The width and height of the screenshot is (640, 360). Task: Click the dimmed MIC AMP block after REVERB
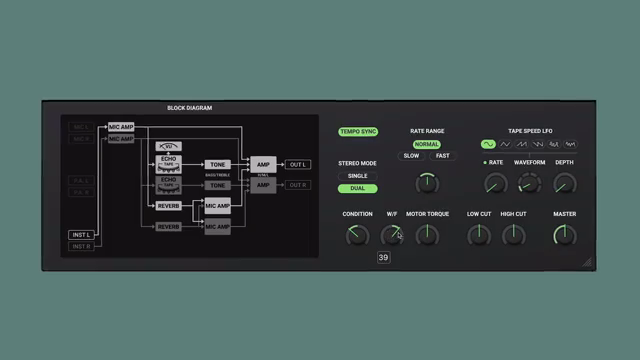click(218, 227)
